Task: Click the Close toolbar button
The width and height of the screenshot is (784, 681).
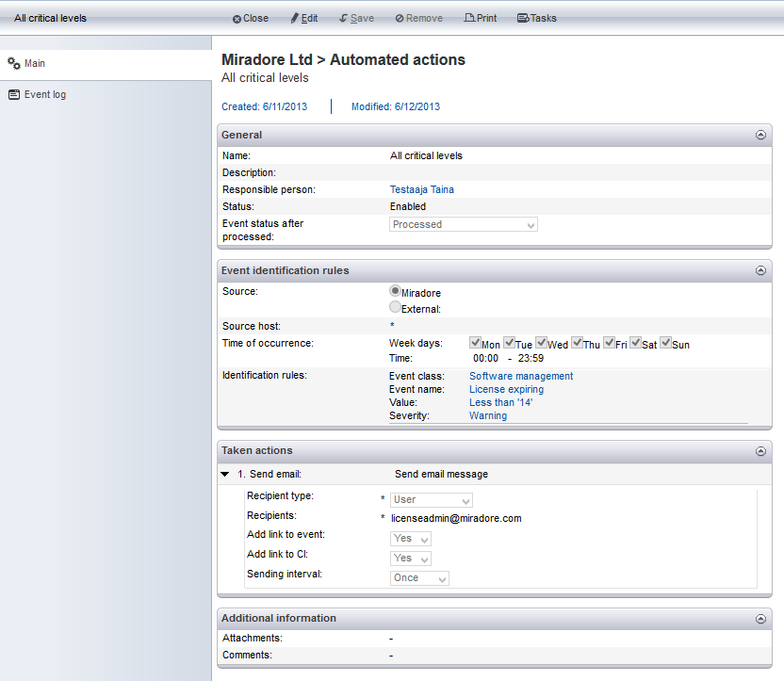Action: click(251, 19)
